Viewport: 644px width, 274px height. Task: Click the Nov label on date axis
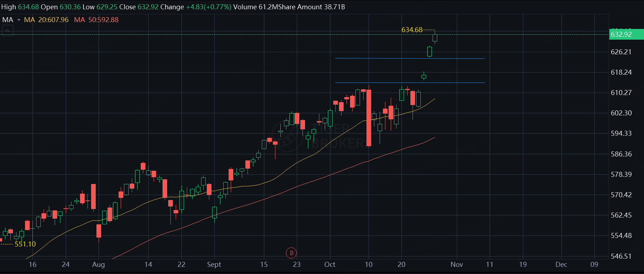pyautogui.click(x=457, y=265)
